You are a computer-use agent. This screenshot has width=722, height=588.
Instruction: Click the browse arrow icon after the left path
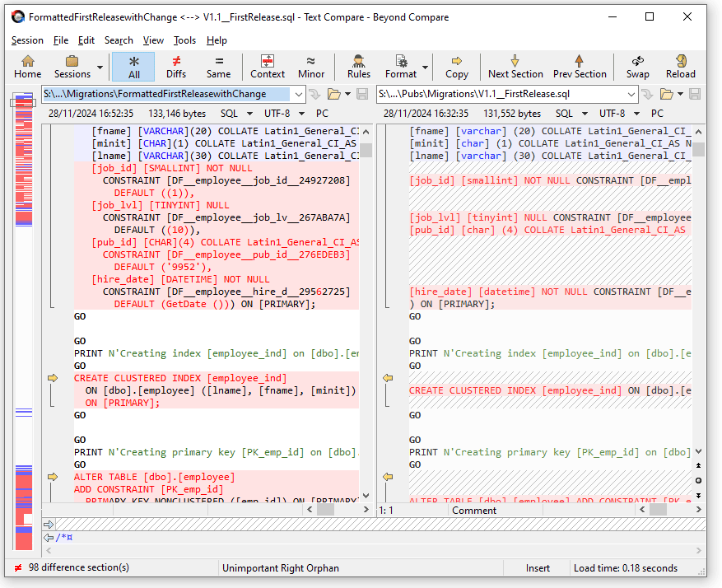coord(315,95)
